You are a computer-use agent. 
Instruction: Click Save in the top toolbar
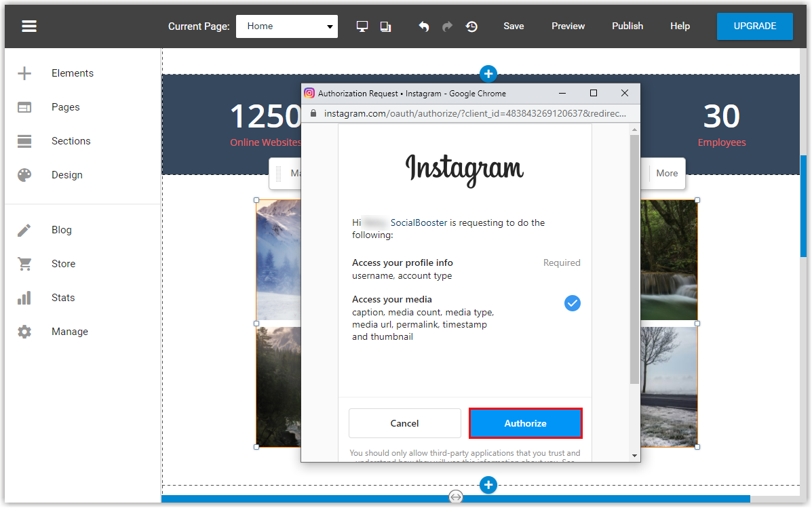coord(514,26)
